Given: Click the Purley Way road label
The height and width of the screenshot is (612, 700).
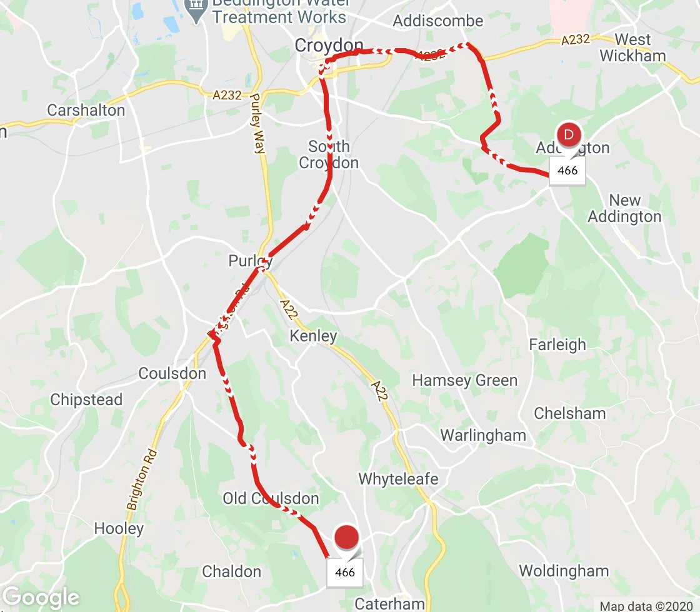Looking at the screenshot, I should 256,124.
